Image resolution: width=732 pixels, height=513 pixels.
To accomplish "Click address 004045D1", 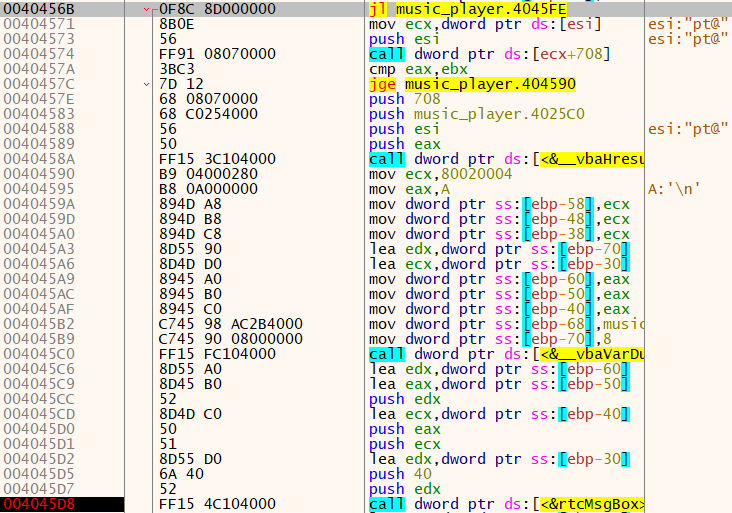I will (39, 444).
